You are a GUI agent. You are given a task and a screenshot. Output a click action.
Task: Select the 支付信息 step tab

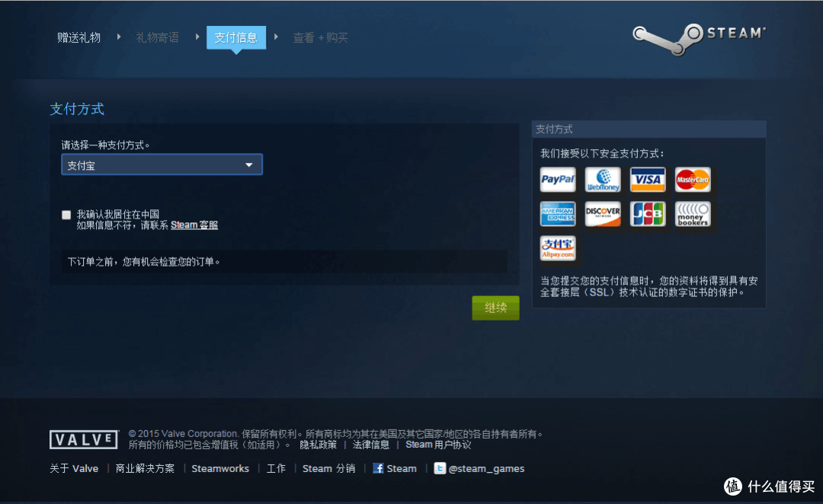coord(236,38)
